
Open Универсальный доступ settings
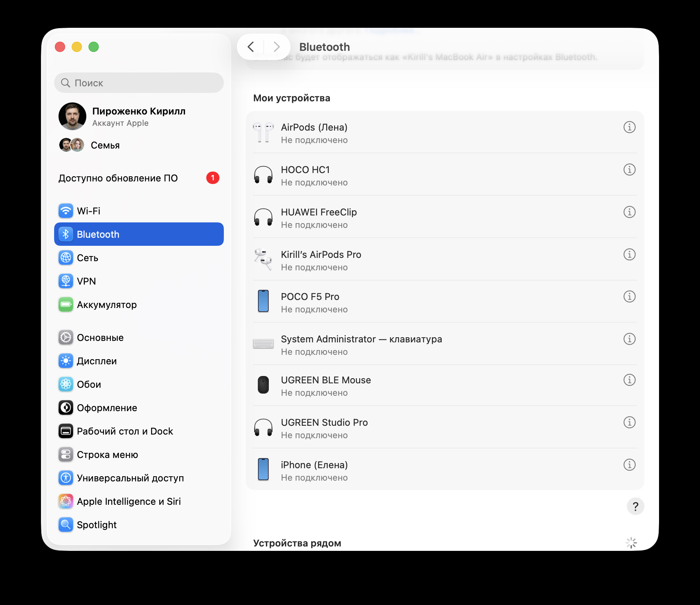139,478
